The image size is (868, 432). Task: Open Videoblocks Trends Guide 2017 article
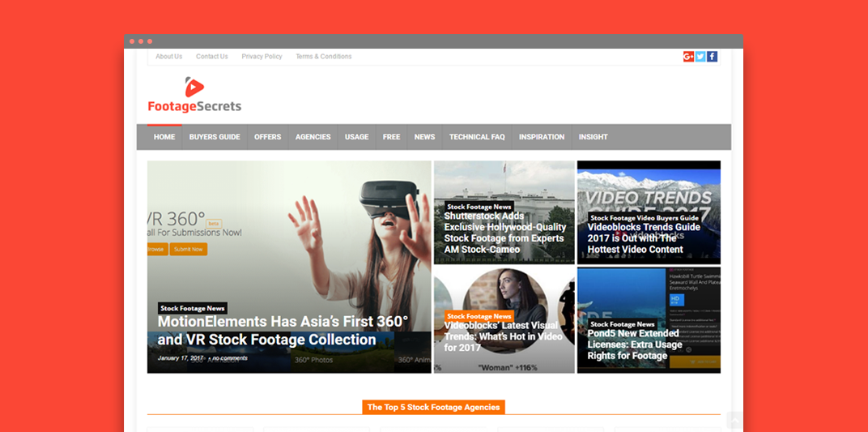pos(644,238)
